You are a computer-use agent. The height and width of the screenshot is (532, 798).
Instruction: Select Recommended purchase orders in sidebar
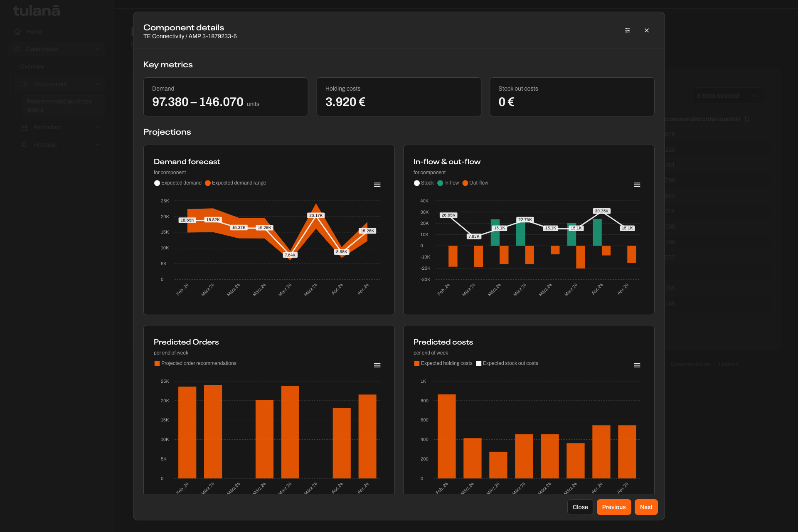point(59,105)
